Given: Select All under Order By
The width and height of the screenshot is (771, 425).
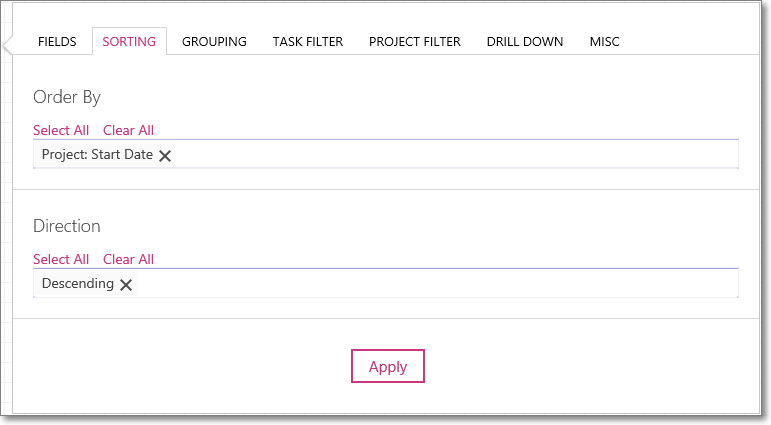Looking at the screenshot, I should (61, 130).
